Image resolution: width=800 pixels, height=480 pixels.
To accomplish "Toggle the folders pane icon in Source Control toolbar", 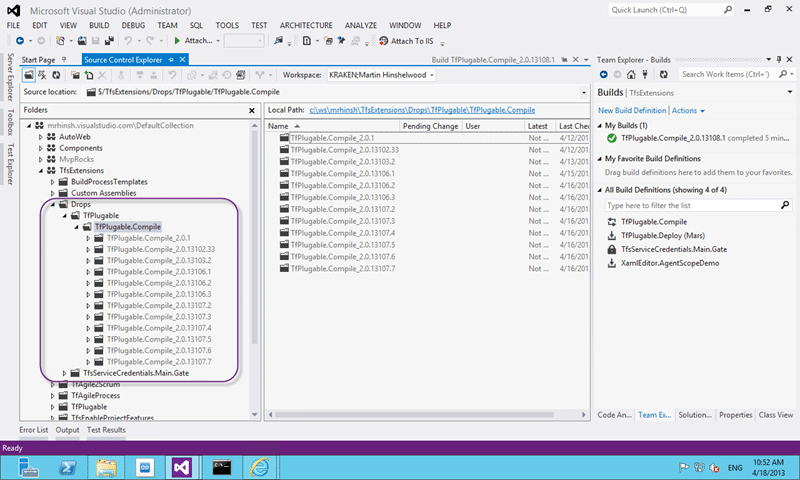I will point(29,75).
